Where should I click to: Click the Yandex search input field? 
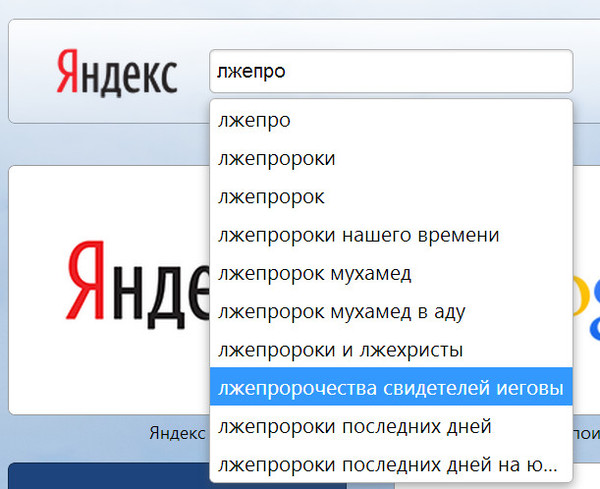[x=391, y=71]
